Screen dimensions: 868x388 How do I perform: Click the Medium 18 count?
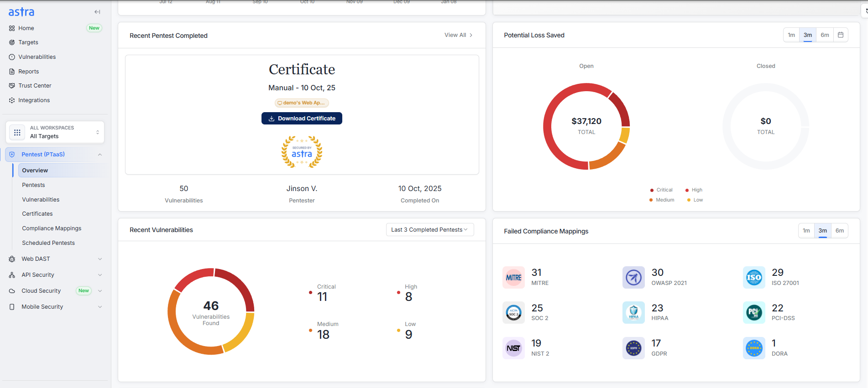(x=323, y=335)
